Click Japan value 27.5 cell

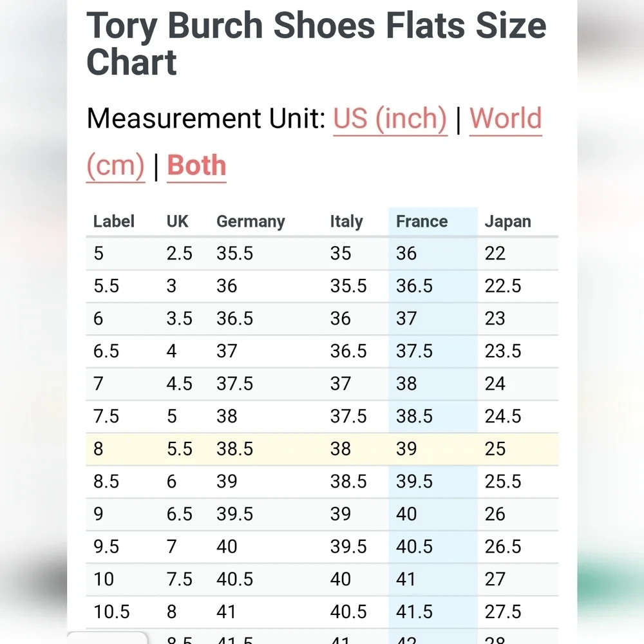pyautogui.click(x=503, y=612)
